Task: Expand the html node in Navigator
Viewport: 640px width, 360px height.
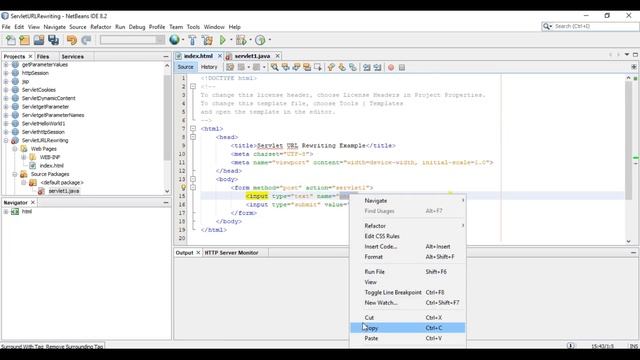Action: point(6,211)
